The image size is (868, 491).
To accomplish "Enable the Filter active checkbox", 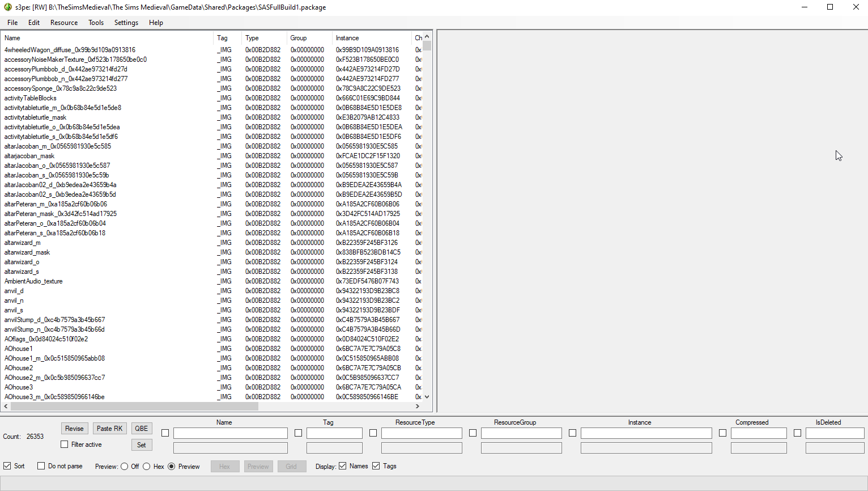I will coord(65,445).
